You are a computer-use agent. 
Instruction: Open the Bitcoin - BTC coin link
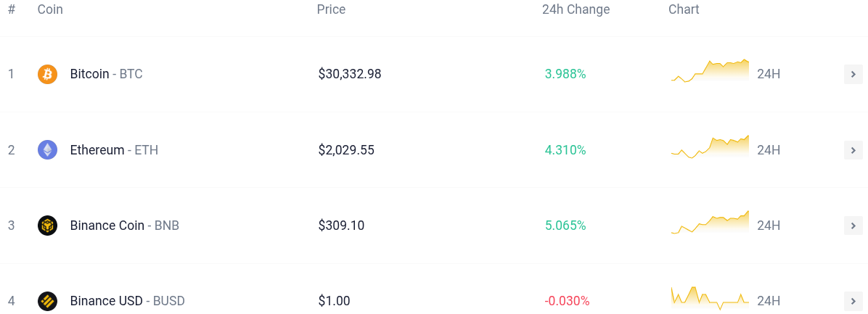coord(106,74)
